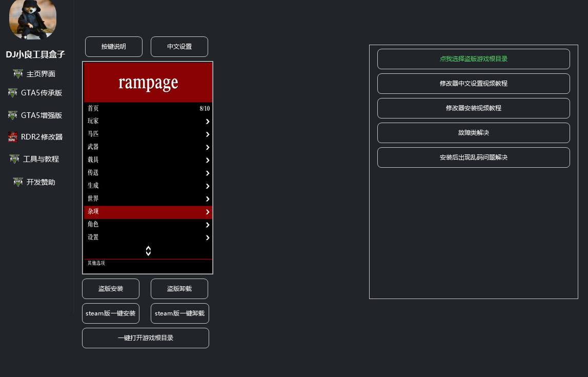This screenshot has width=588, height=377.
Task: Select the 载具 menu text
Action: coord(93,160)
